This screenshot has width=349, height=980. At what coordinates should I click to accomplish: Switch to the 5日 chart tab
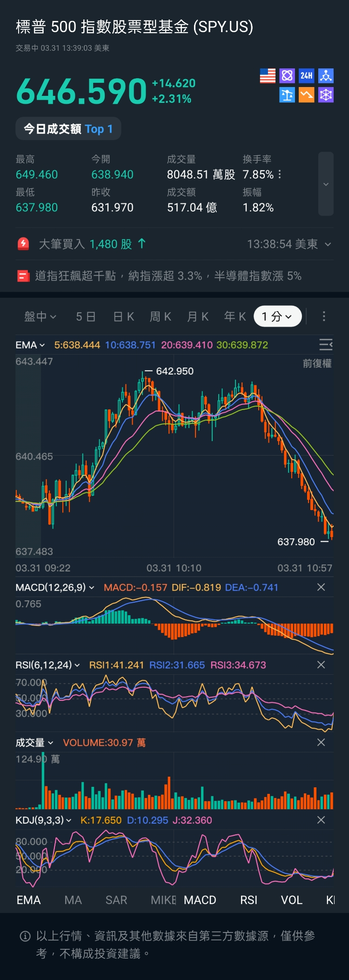coord(86,316)
